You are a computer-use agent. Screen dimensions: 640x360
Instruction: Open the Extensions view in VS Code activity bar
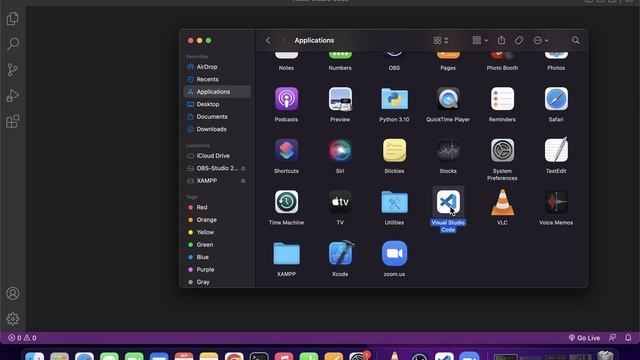[13, 121]
